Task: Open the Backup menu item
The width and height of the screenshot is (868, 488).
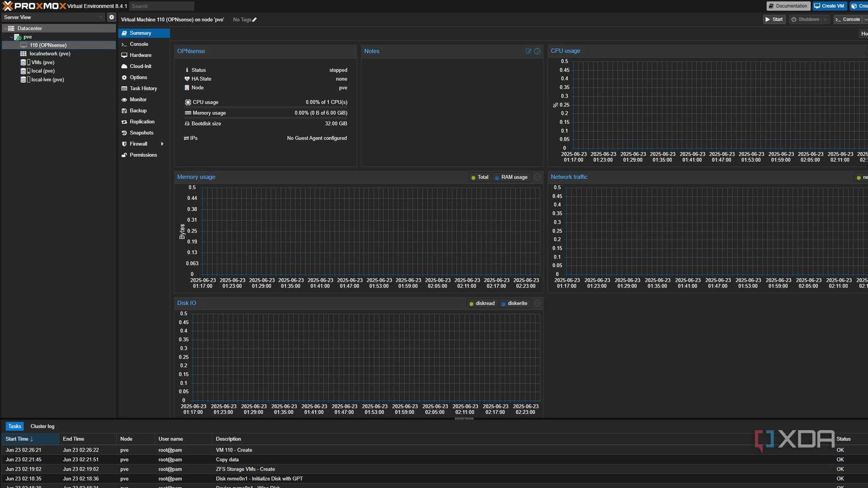Action: click(144, 110)
